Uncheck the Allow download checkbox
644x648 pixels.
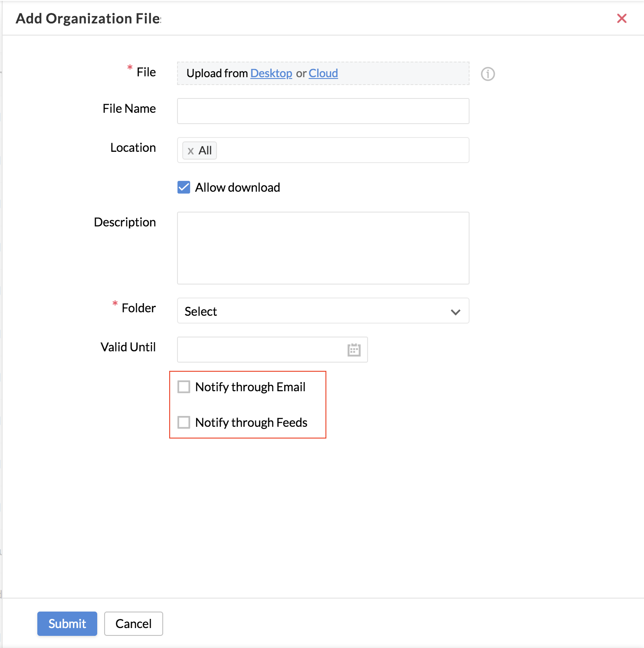(184, 187)
